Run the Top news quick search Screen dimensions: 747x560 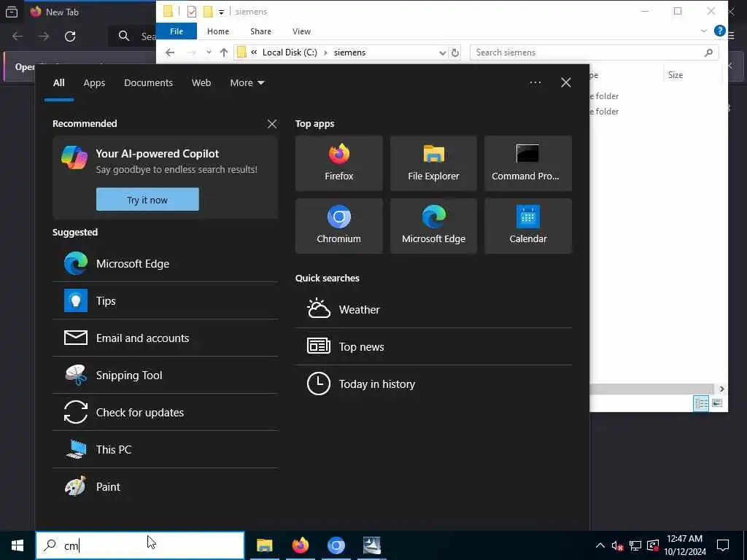click(433, 346)
